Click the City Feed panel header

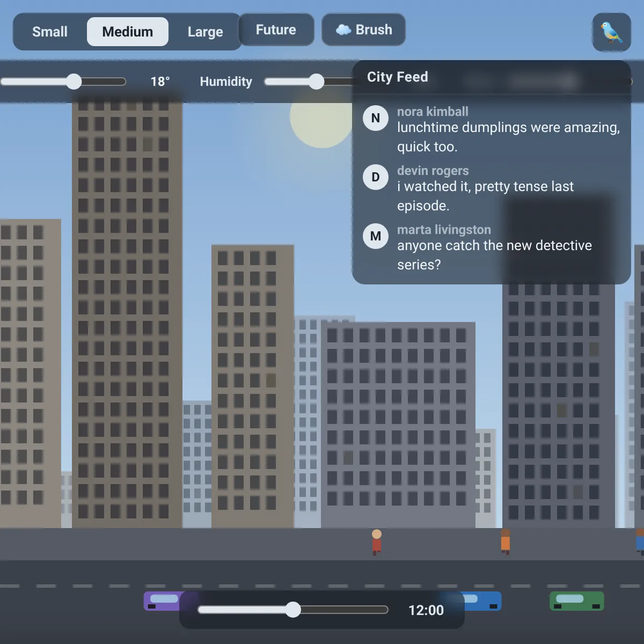coord(492,77)
